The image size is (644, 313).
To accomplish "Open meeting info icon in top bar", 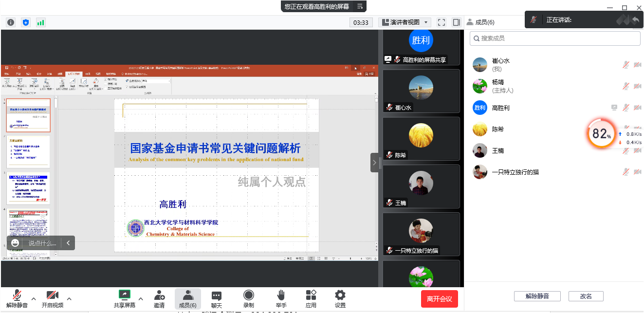I will tap(11, 22).
